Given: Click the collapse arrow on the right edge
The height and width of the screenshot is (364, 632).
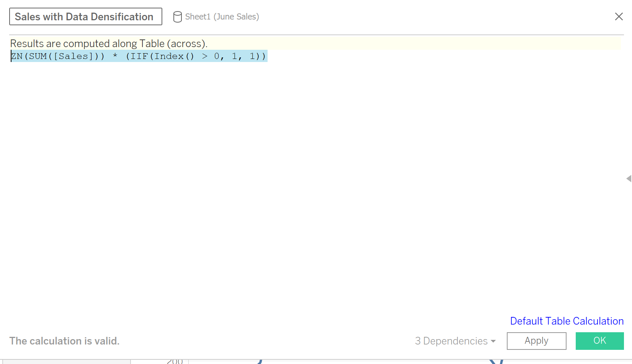Looking at the screenshot, I should tap(628, 178).
